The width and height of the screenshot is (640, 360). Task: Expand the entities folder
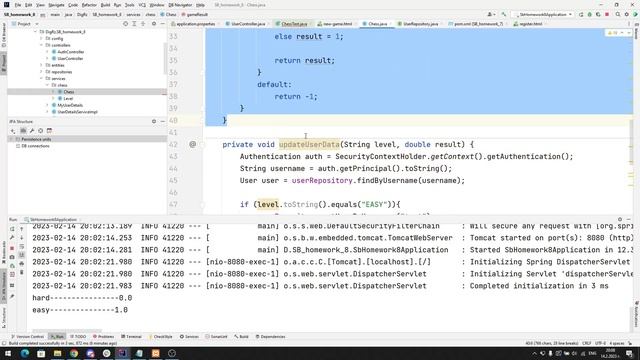tap(41, 65)
